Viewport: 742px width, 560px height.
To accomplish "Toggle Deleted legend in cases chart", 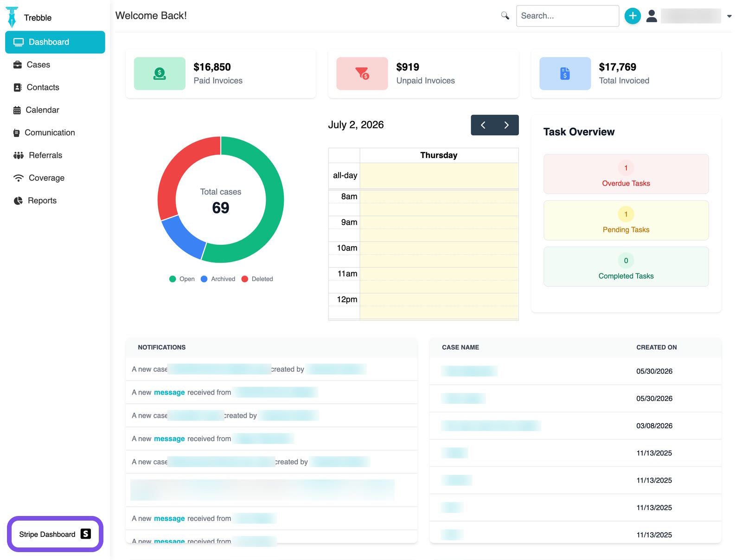I will [257, 279].
